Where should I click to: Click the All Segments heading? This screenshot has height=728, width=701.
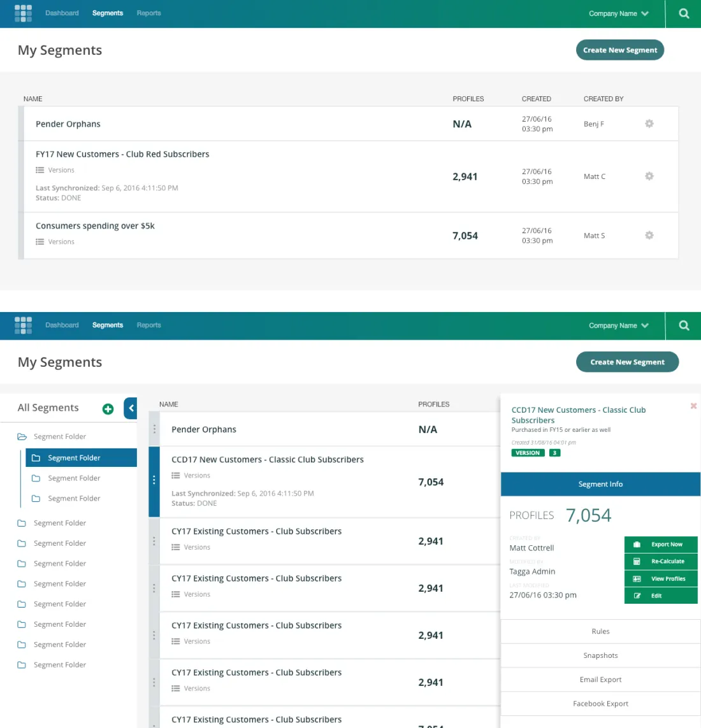coord(48,408)
